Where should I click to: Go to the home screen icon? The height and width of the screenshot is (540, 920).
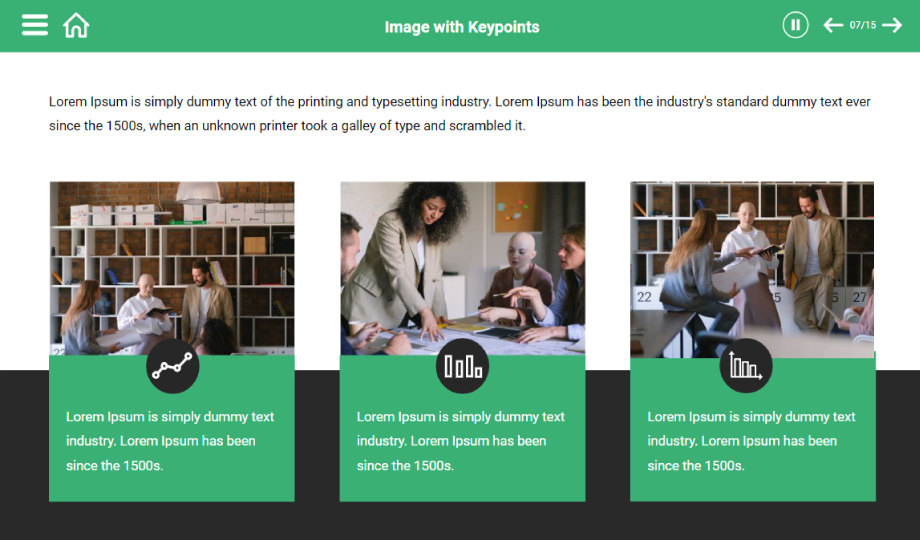pyautogui.click(x=76, y=25)
